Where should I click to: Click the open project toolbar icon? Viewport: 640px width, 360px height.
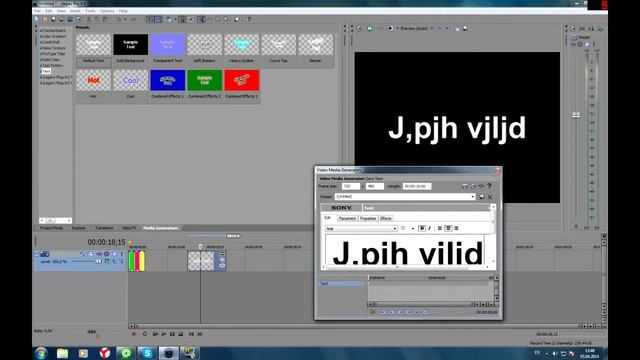[x=45, y=19]
